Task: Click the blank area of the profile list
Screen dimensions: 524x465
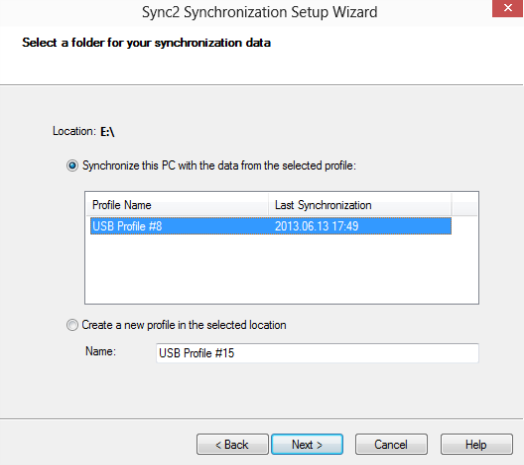Action: (281, 269)
